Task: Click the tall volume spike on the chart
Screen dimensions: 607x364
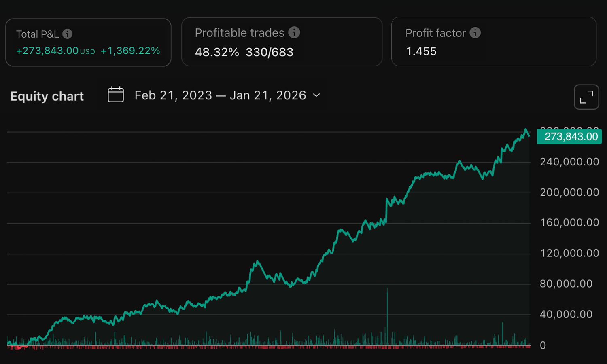Action: coord(387,315)
